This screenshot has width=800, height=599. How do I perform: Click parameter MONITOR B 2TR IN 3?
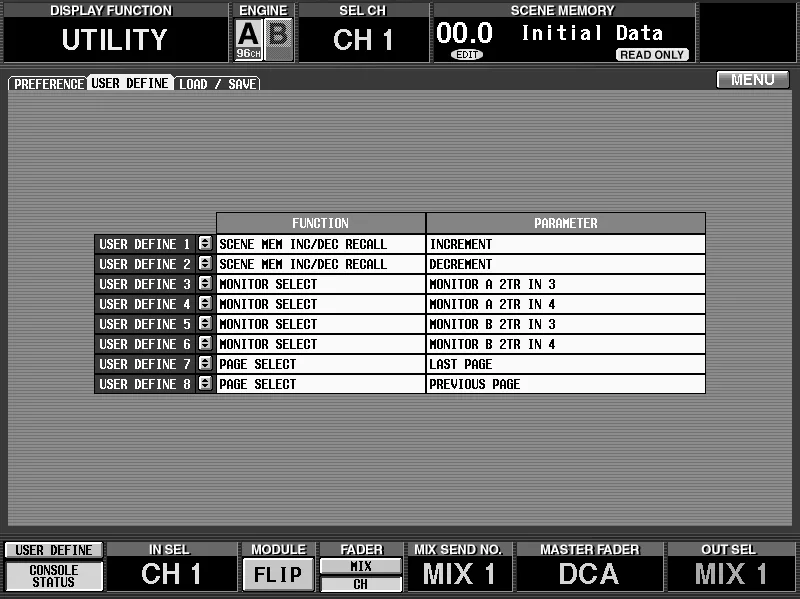566,324
